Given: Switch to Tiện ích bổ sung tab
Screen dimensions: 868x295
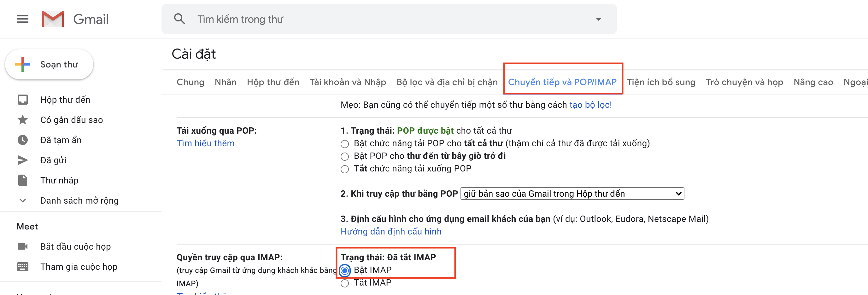Looking at the screenshot, I should pyautogui.click(x=661, y=82).
